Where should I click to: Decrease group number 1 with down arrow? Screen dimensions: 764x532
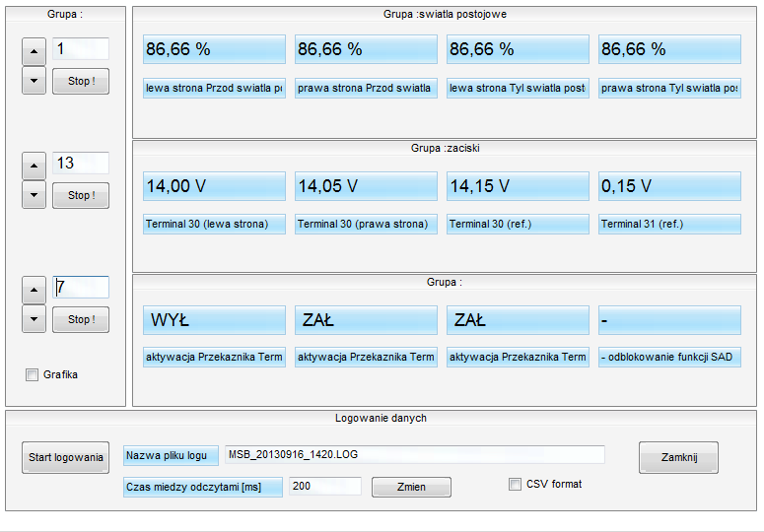tap(34, 81)
